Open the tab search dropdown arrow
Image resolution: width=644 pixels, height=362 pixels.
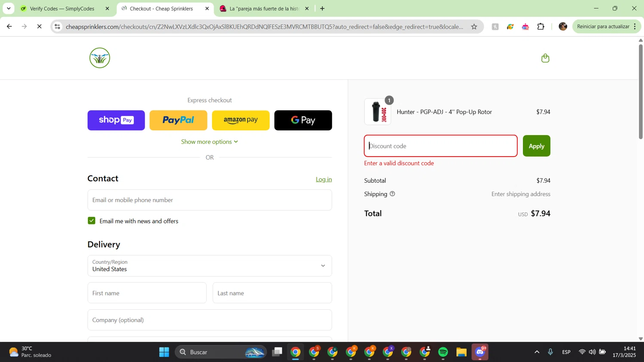pyautogui.click(x=9, y=9)
